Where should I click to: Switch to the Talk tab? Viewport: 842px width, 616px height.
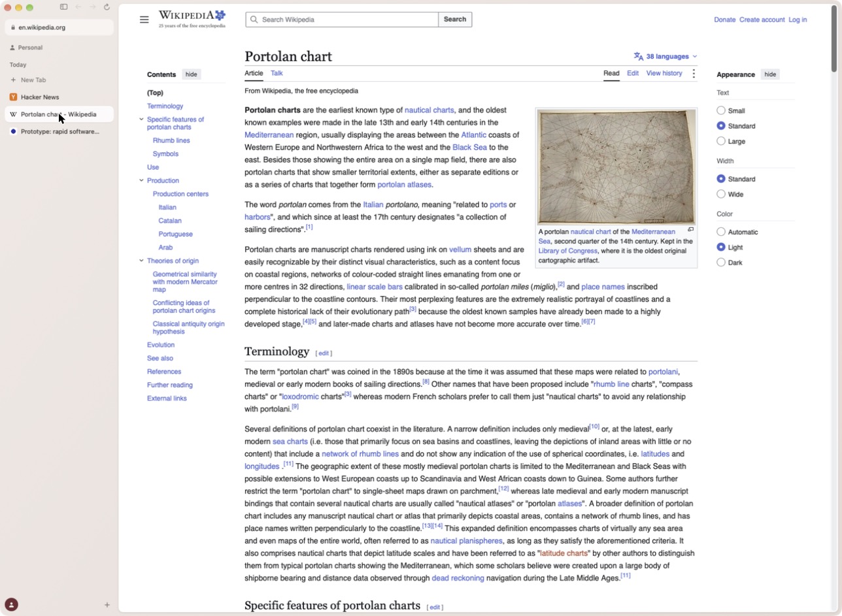pos(277,73)
